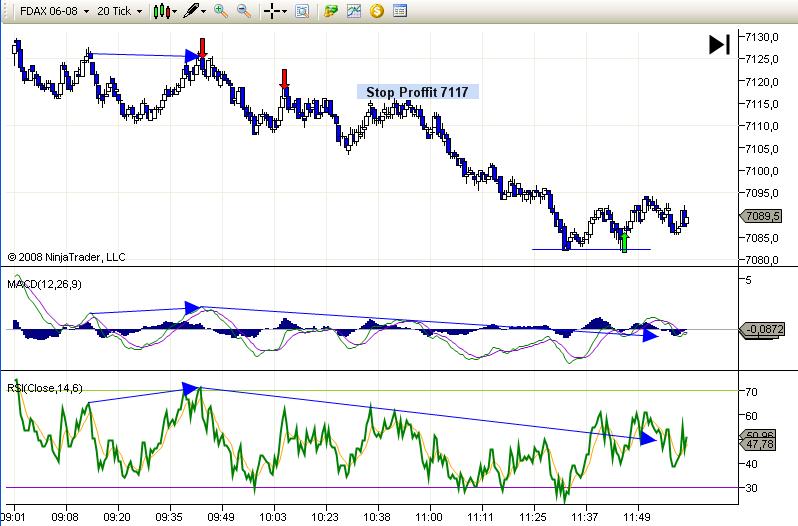Click the candlestick chart style icon
The height and width of the screenshot is (526, 798).
click(160, 12)
